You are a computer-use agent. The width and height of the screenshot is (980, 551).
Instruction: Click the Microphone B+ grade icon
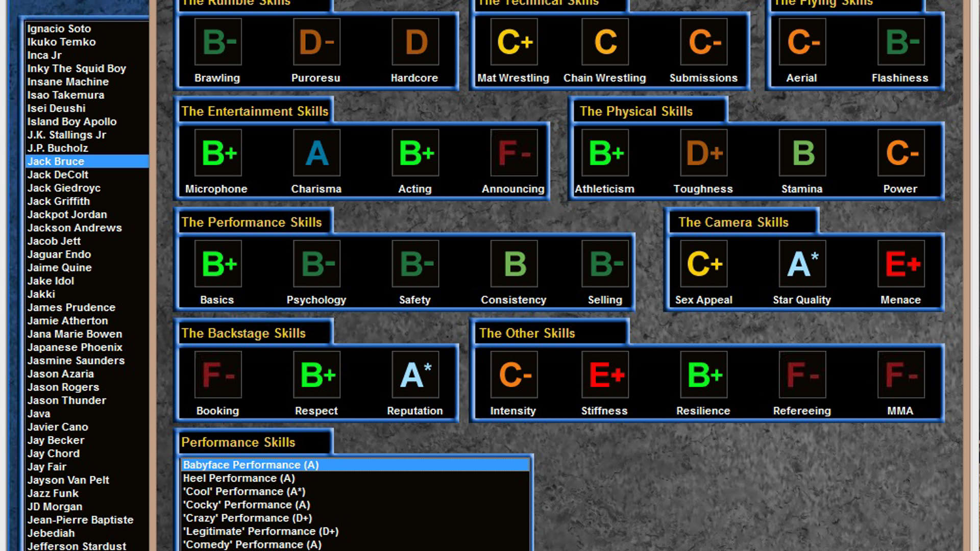(218, 153)
